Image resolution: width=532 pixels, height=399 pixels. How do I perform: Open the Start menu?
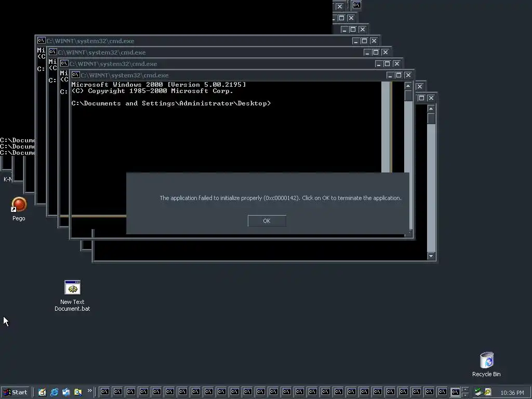[x=16, y=392]
